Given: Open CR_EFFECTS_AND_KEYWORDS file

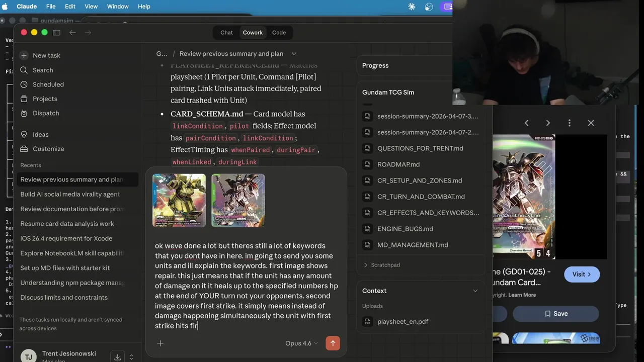Looking at the screenshot, I should click(428, 213).
